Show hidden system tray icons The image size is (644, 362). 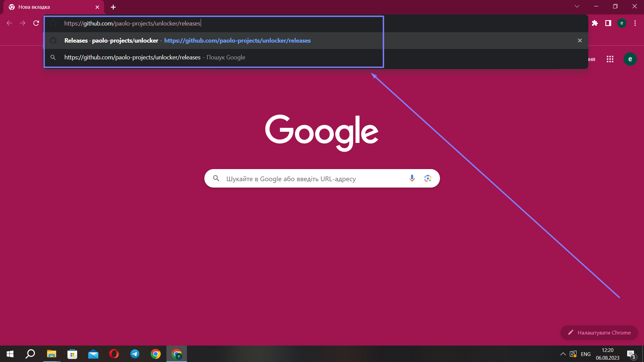(x=563, y=354)
